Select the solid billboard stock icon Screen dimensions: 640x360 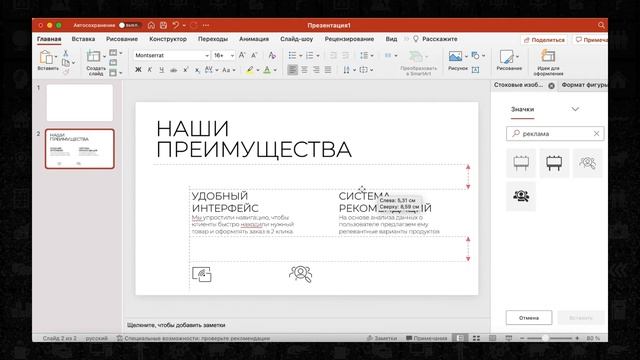pos(554,163)
